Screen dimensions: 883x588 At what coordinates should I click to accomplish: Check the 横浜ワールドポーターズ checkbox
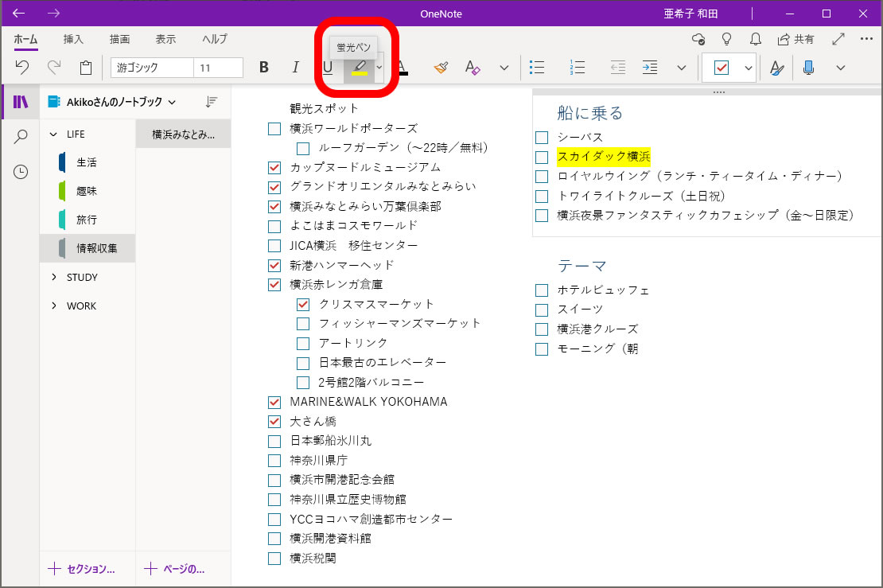[x=274, y=129]
